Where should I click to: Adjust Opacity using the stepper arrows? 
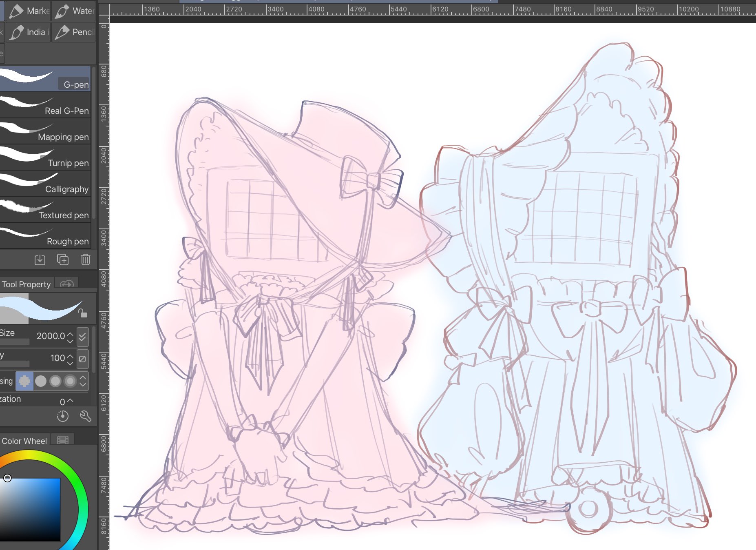[x=70, y=359]
